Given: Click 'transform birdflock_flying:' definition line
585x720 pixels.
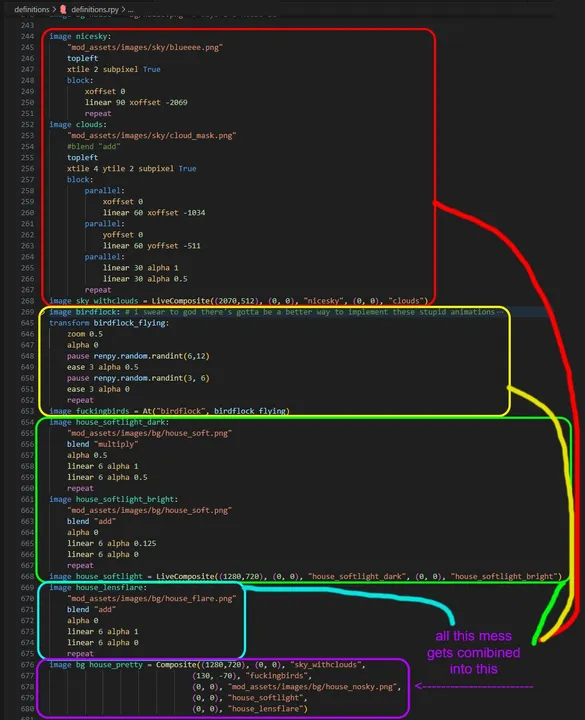Looking at the screenshot, I should pos(109,323).
